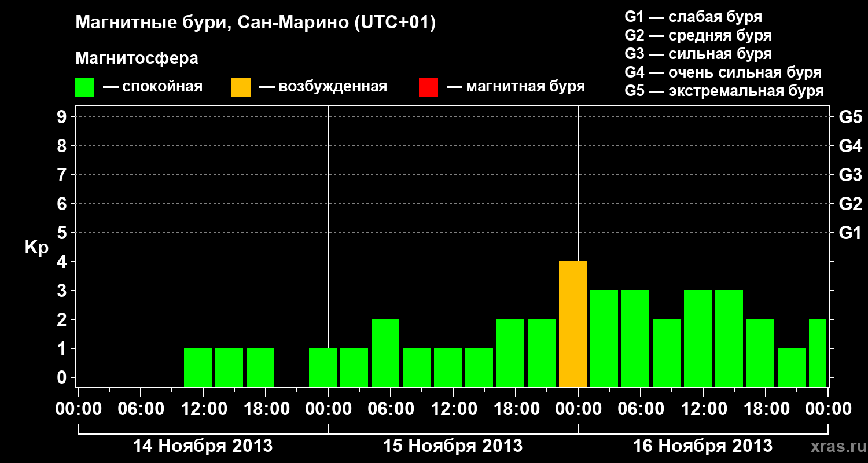Click the '15 Ноября 2013' date label
This screenshot has width=868, height=463.
pos(453,446)
